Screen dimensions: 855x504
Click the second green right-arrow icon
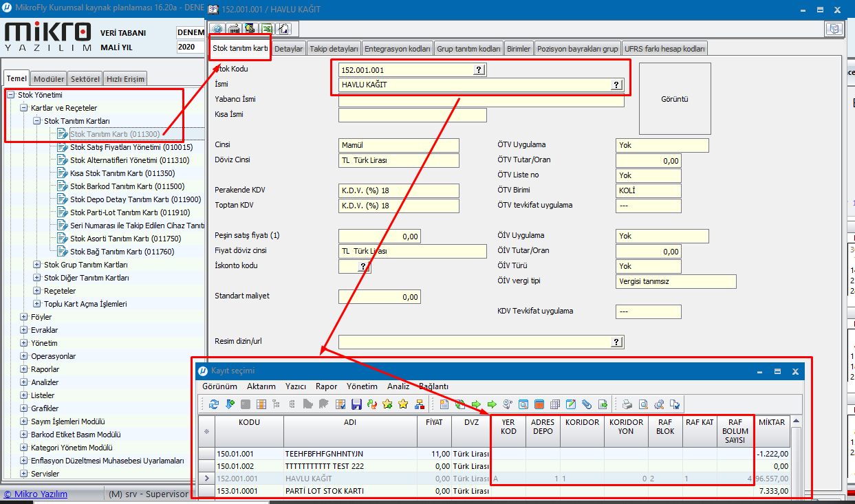[x=491, y=404]
